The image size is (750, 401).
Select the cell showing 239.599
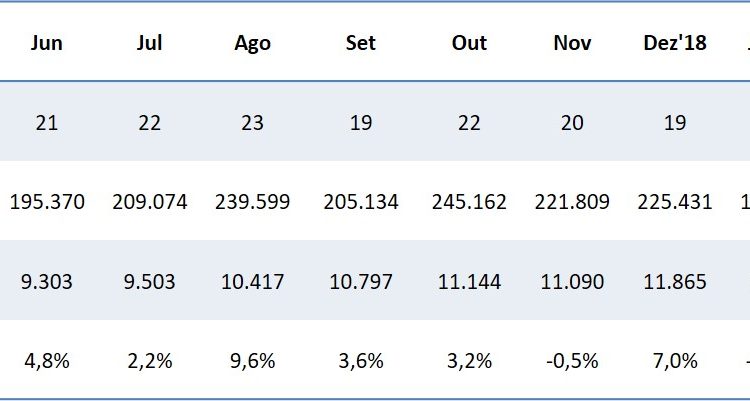tap(252, 202)
